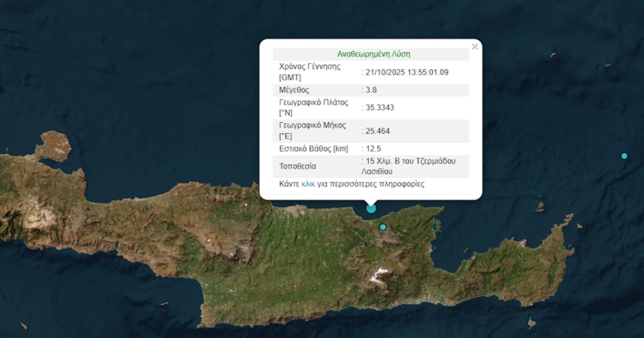Click the latitude value 35.3343
644x338 pixels.
pos(379,107)
